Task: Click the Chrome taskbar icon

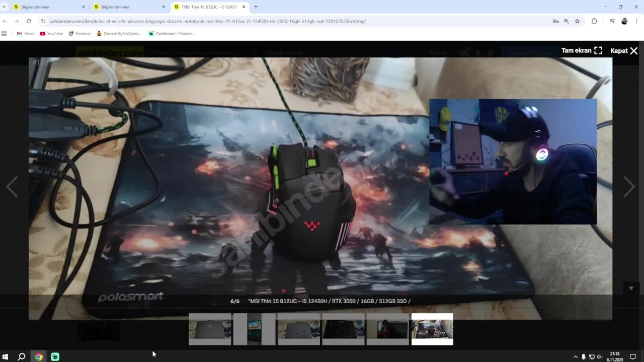Action: point(39,356)
